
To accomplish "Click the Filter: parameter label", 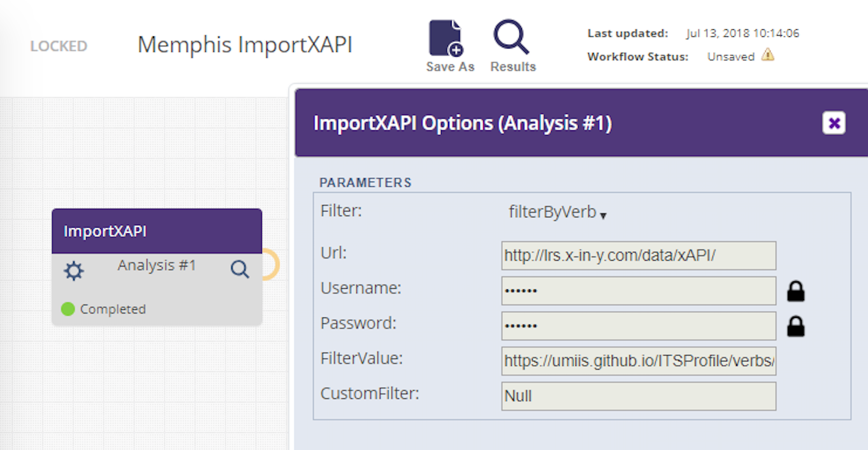I will 341,211.
